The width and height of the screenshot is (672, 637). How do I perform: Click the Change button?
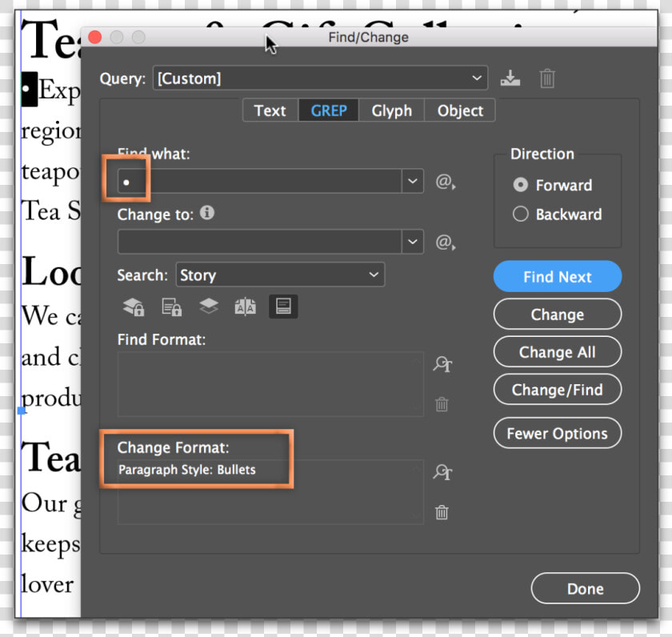point(557,314)
